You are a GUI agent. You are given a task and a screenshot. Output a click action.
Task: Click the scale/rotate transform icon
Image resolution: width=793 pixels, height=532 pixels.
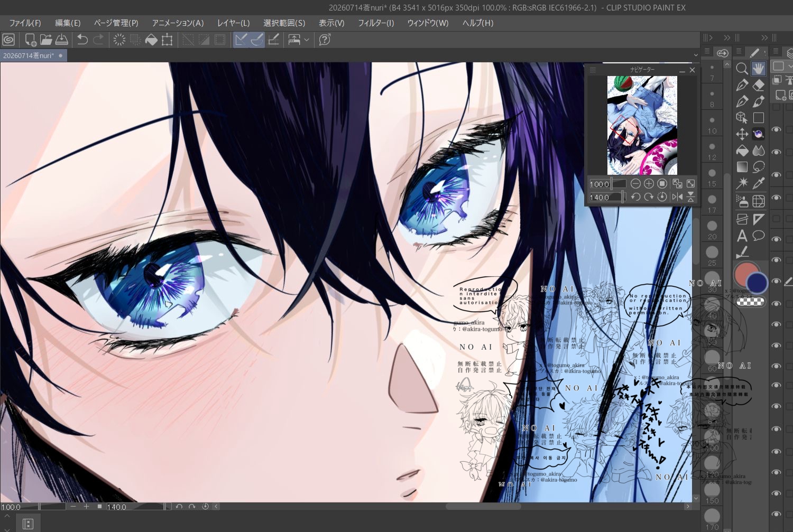pos(167,40)
